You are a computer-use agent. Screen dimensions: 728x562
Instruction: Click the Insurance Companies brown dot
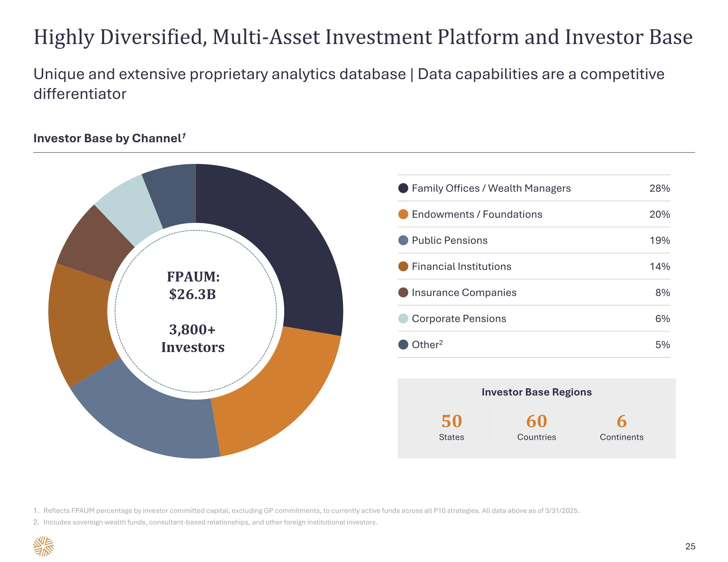(x=403, y=293)
